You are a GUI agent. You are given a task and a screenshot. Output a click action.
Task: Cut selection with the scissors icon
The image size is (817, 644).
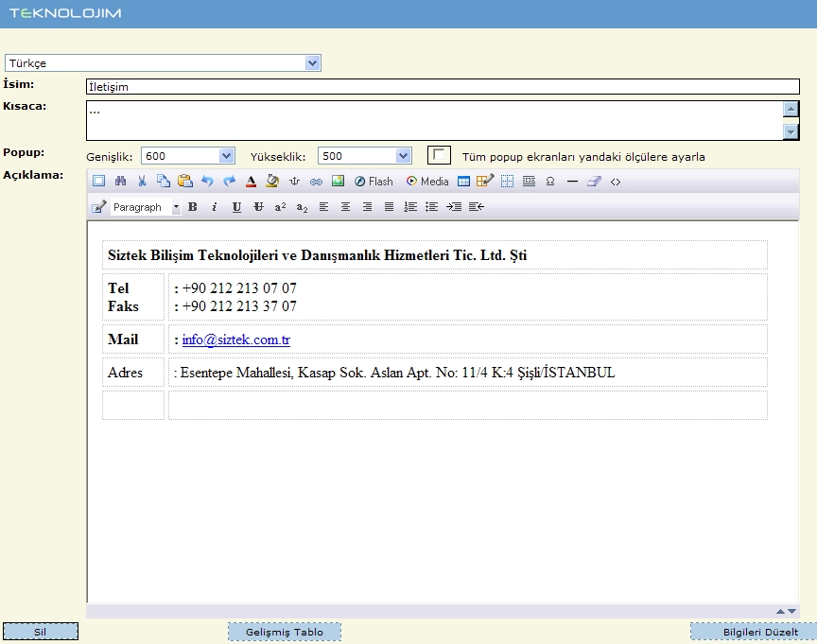pyautogui.click(x=142, y=181)
